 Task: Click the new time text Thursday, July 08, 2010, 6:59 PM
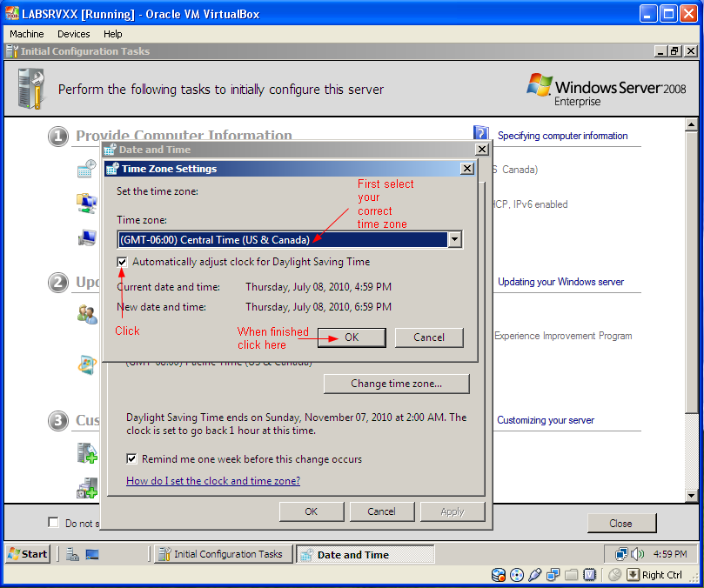[318, 307]
